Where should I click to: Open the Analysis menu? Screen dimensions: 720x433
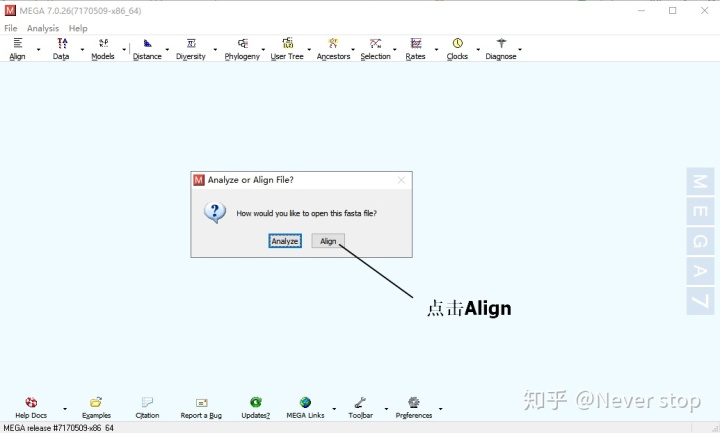(43, 28)
